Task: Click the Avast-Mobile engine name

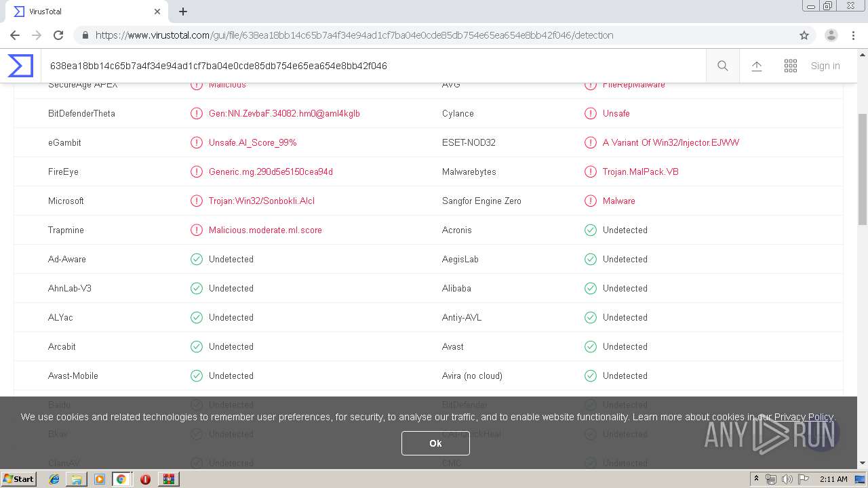Action: (x=73, y=375)
